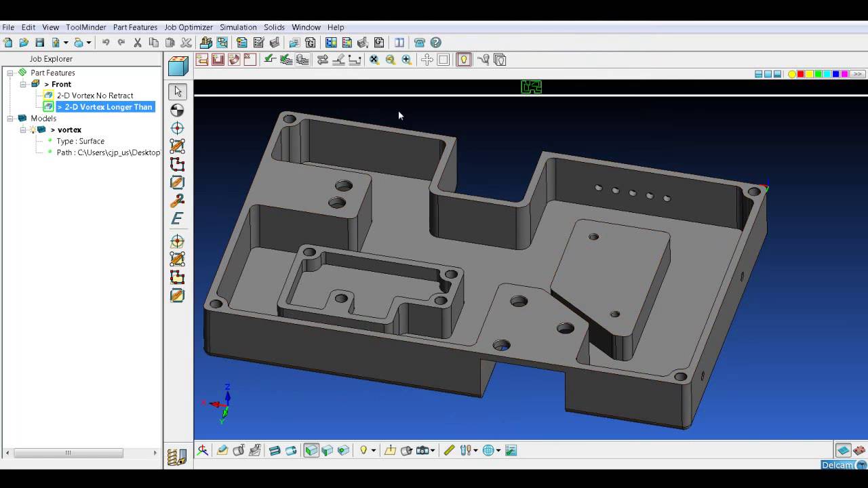
Task: Open the export icon dropdown arrow
Action: click(x=65, y=43)
